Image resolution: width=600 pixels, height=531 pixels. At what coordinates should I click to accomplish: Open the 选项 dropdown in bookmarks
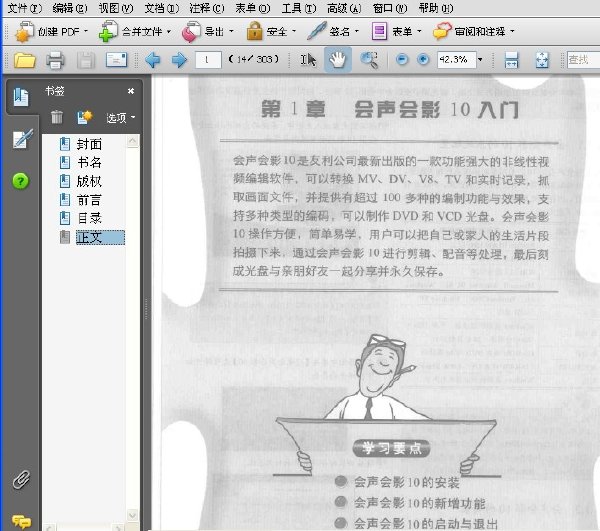(x=121, y=117)
